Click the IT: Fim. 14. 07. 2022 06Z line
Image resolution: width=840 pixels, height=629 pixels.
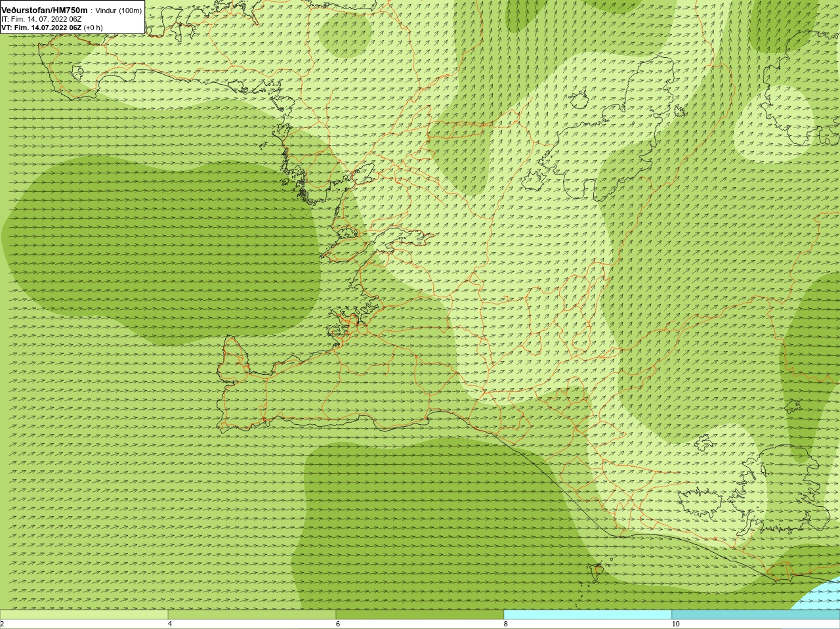(41, 20)
